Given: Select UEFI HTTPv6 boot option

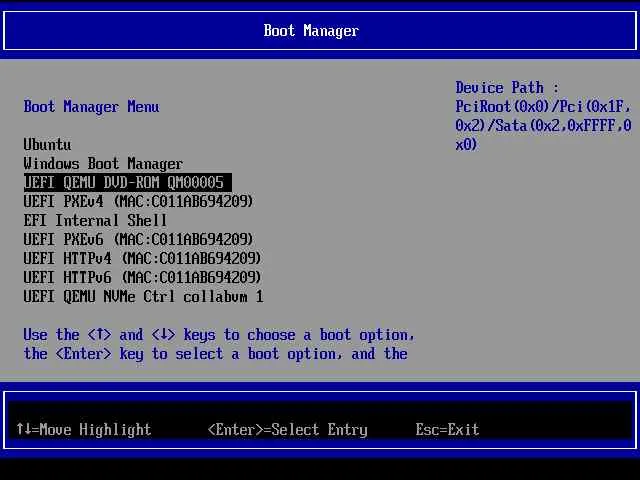Looking at the screenshot, I should point(142,278).
